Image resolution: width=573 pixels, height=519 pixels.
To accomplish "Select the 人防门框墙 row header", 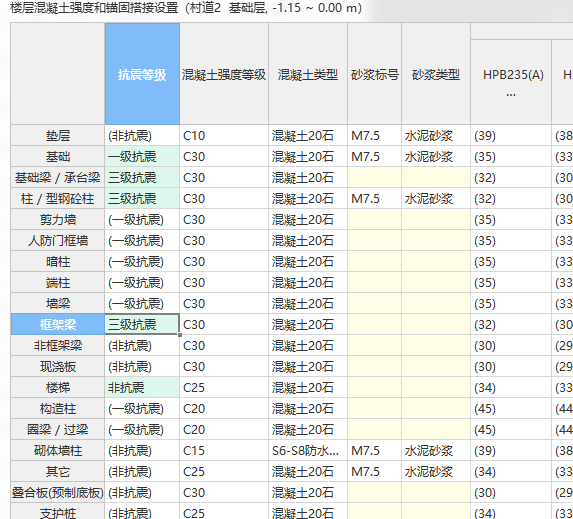I will point(58,240).
